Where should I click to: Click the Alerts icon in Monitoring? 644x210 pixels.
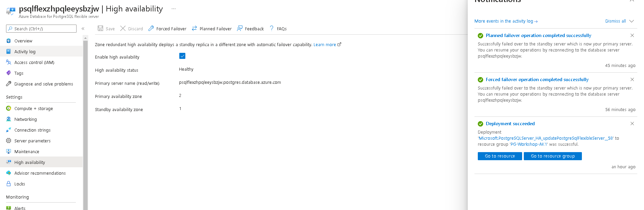pyautogui.click(x=9, y=208)
